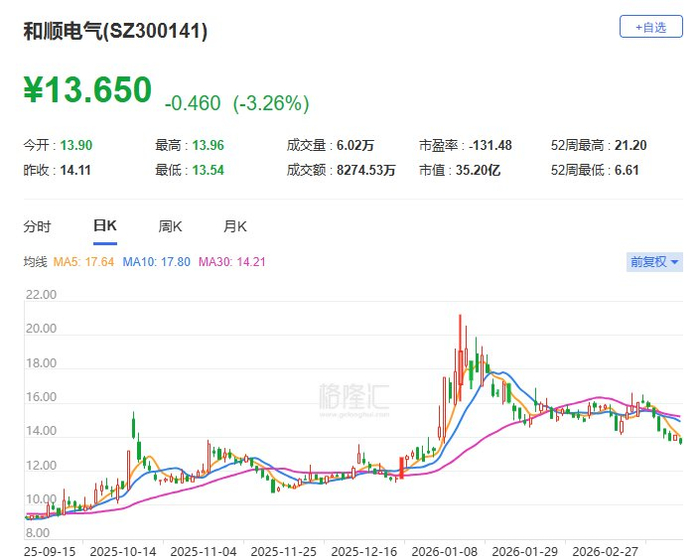The height and width of the screenshot is (560, 700).
Task: Click the 市盈率 value -131.48
Action: click(490, 145)
